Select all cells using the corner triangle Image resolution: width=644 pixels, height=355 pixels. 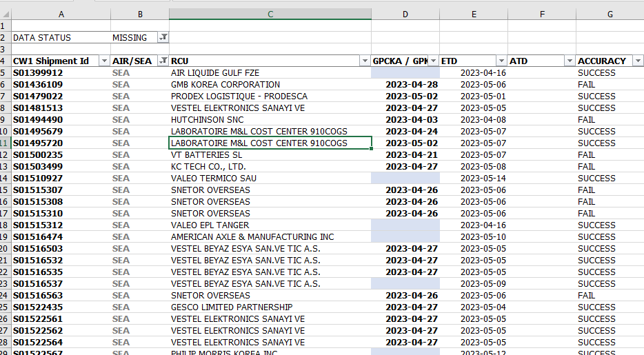(x=6, y=14)
